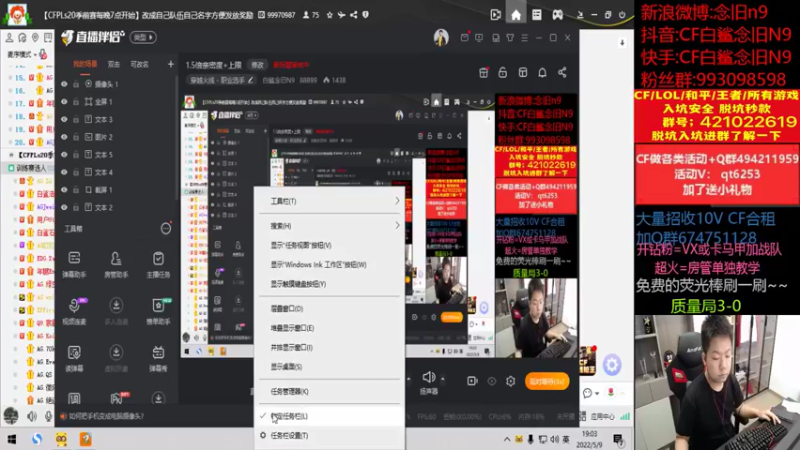
Task: Expand the speaker volume up arrow
Action: [x=442, y=379]
